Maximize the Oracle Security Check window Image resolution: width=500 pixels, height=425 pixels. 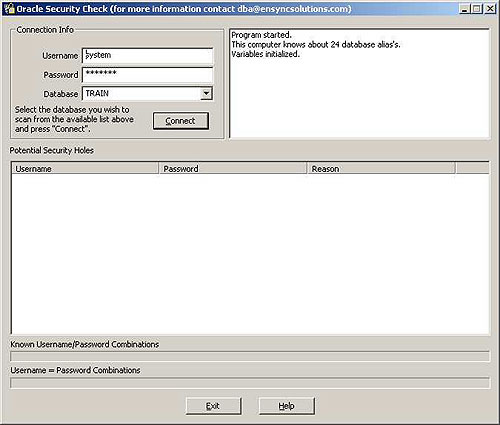pos(477,9)
